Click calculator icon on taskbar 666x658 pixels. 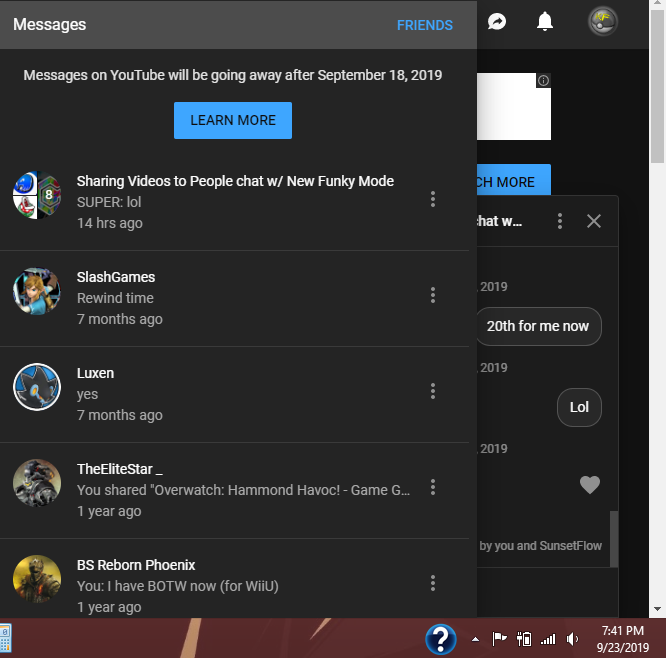pos(5,638)
